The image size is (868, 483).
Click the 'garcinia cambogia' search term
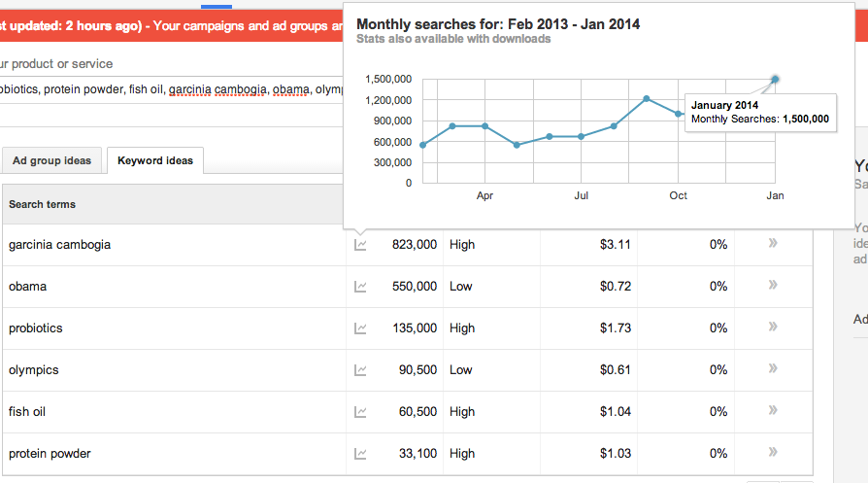point(60,245)
